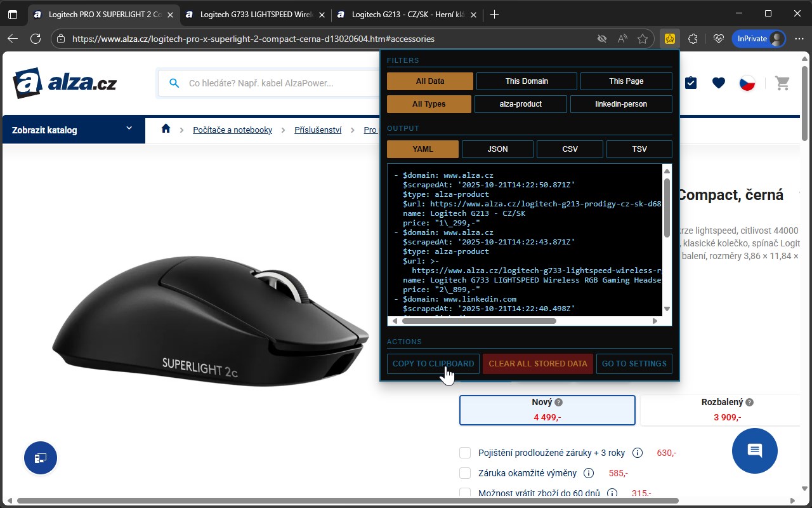Viewport: 812px width, 508px height.
Task: Switch output format to CSV
Action: pyautogui.click(x=570, y=149)
